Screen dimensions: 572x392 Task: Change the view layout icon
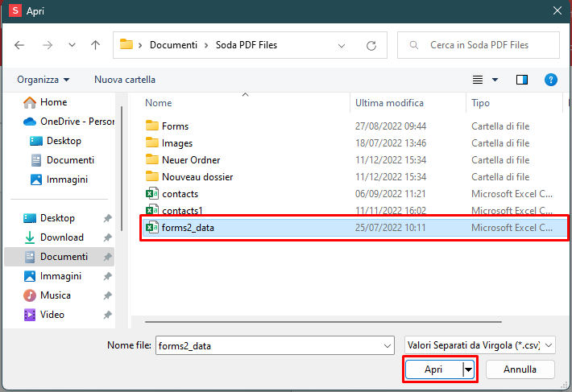click(478, 80)
